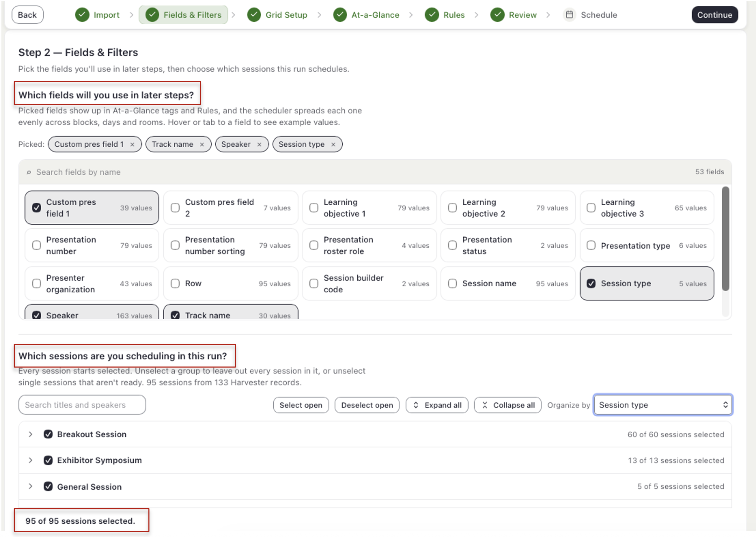
Task: Click the Continue button
Action: coord(715,15)
